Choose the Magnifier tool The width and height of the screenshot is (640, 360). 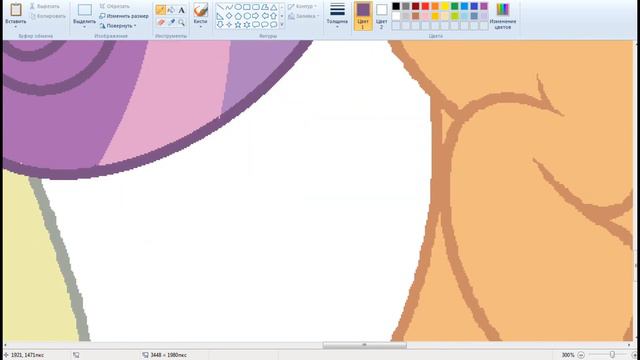[181, 22]
